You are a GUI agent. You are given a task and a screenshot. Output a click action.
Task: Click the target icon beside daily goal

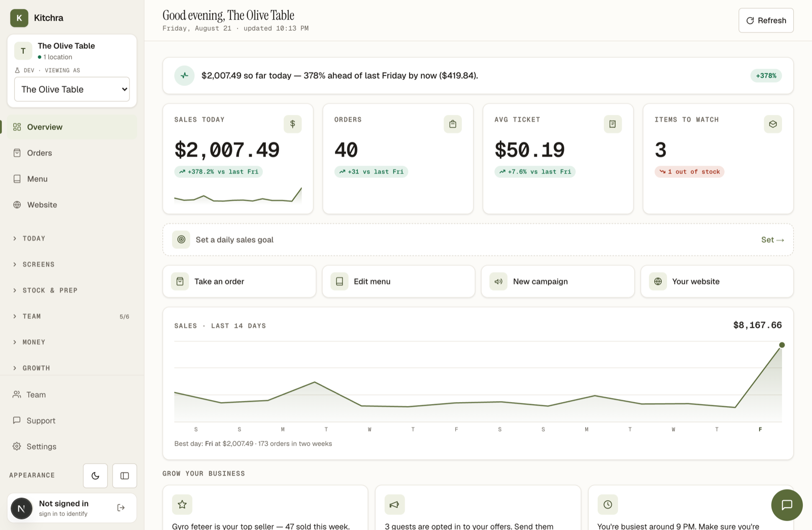(181, 240)
